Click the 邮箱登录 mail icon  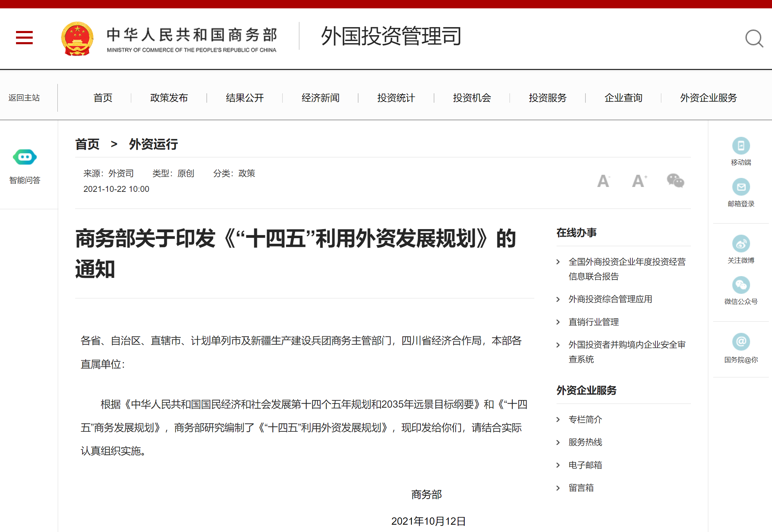[x=741, y=187]
